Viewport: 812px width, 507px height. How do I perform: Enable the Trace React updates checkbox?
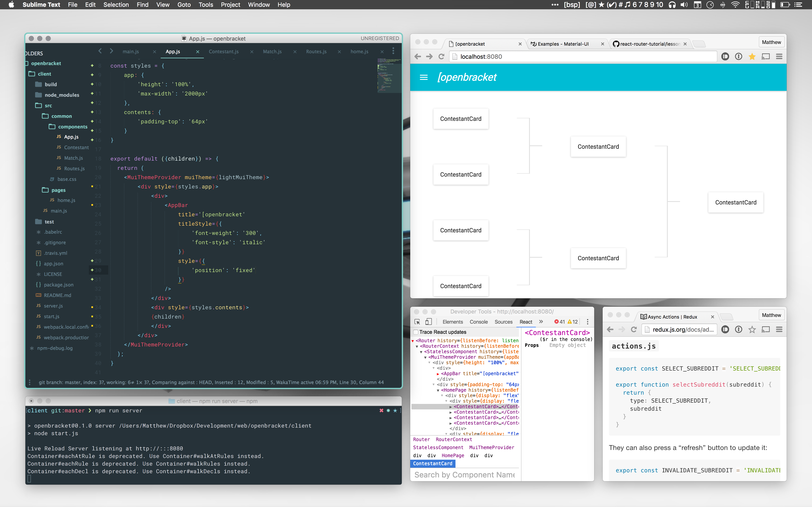click(416, 332)
